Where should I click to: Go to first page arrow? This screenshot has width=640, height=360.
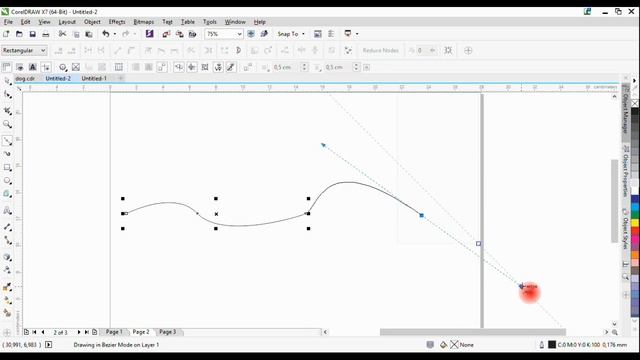34,332
